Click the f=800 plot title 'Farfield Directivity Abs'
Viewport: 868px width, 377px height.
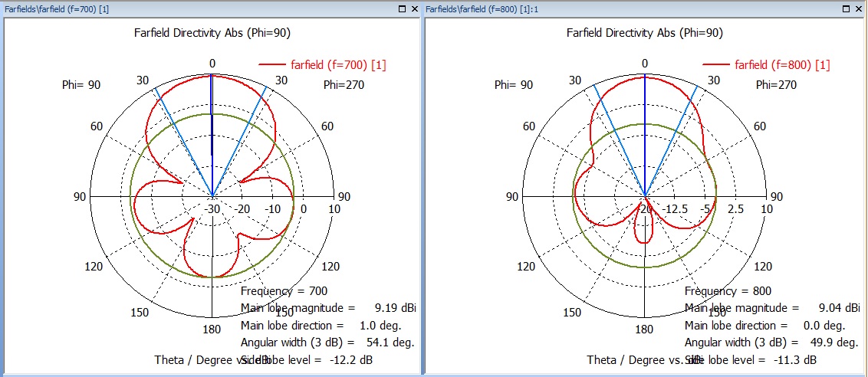tap(645, 33)
